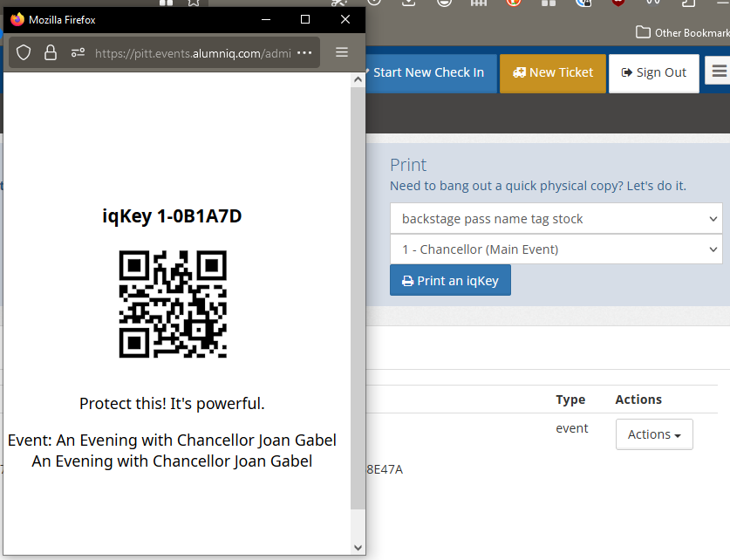Open Firefox popup hamburger menu

pyautogui.click(x=342, y=52)
